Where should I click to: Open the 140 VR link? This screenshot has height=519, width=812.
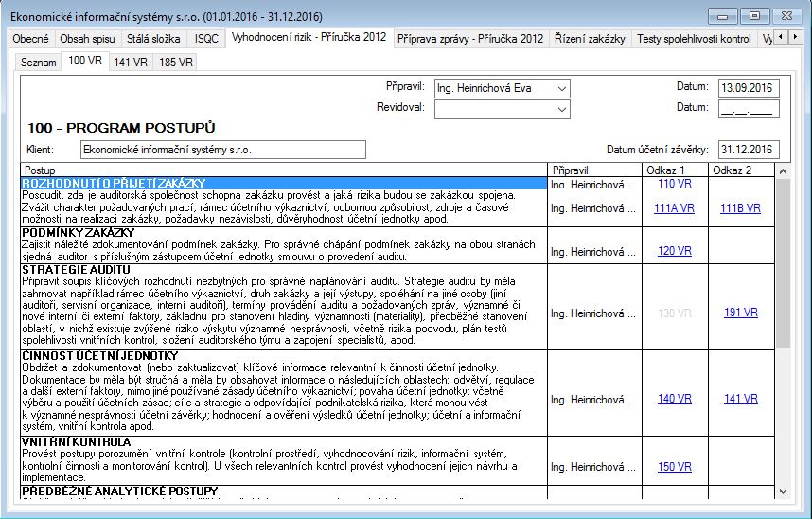click(674, 399)
